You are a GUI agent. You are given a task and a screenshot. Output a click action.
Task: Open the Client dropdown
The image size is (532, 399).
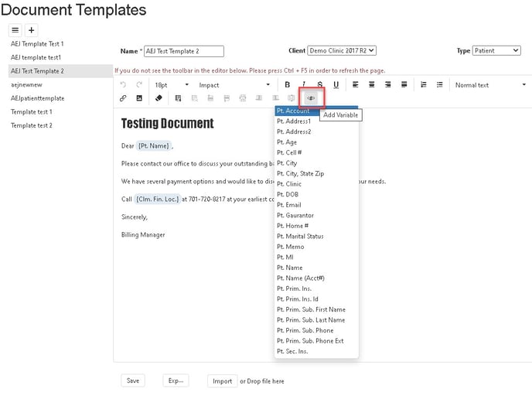click(342, 50)
